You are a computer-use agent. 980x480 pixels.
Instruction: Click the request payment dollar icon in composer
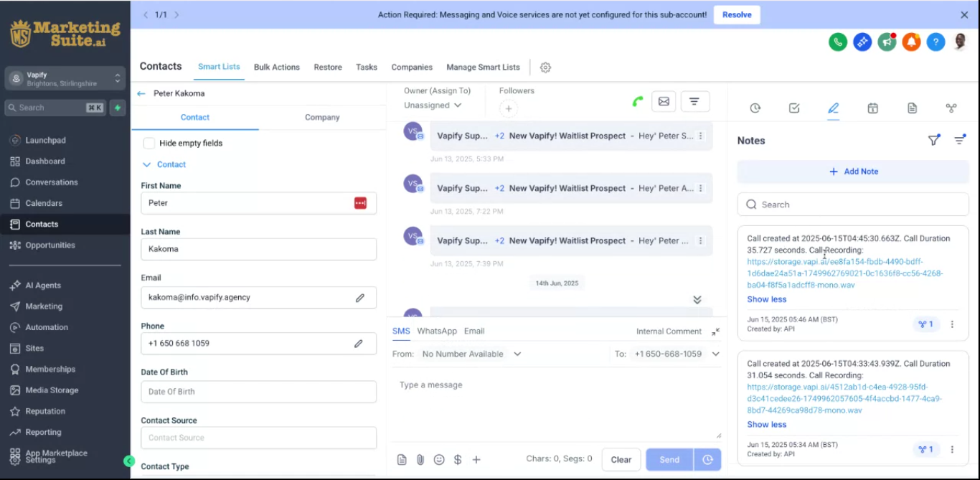click(x=458, y=459)
